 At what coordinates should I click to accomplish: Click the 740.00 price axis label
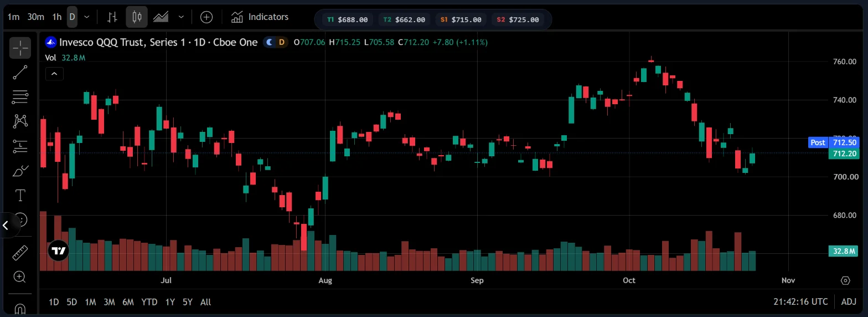[x=846, y=100]
